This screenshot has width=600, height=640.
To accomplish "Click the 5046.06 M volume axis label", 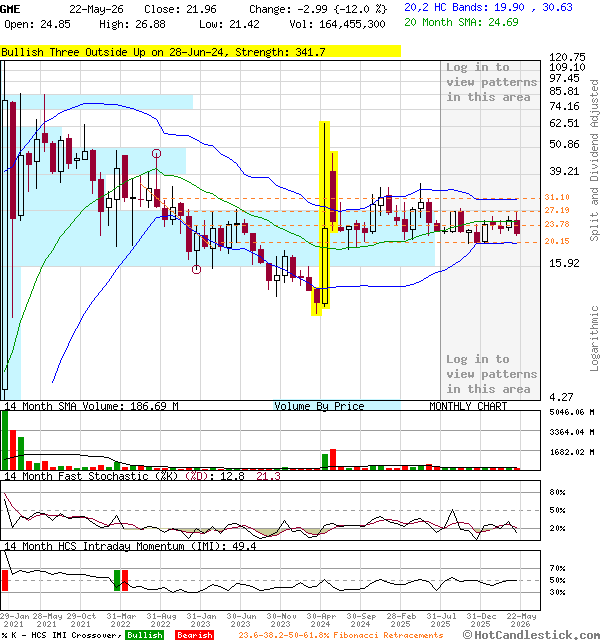I will point(571,412).
